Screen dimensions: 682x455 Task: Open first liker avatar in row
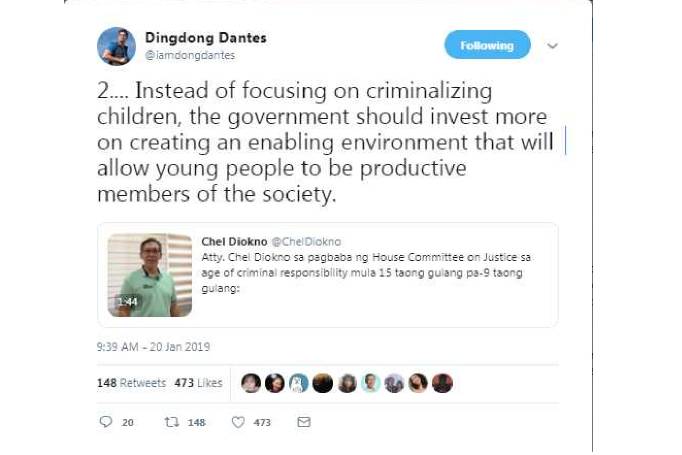click(x=251, y=383)
